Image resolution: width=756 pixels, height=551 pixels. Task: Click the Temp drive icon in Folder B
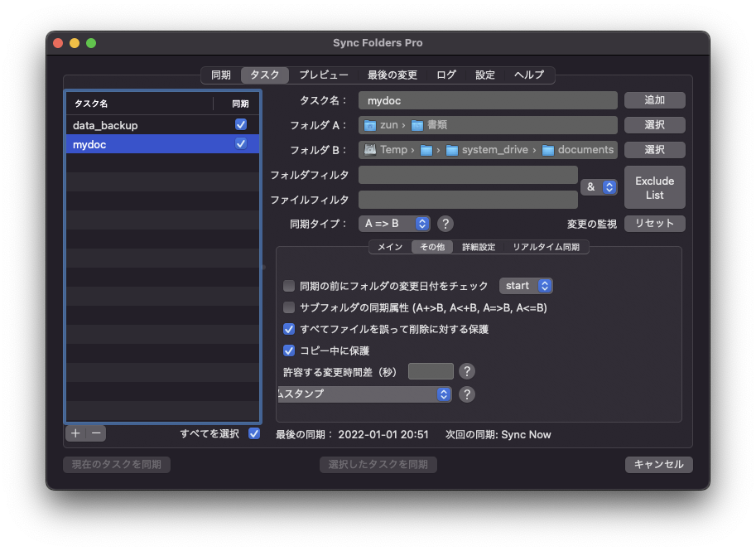pyautogui.click(x=370, y=150)
